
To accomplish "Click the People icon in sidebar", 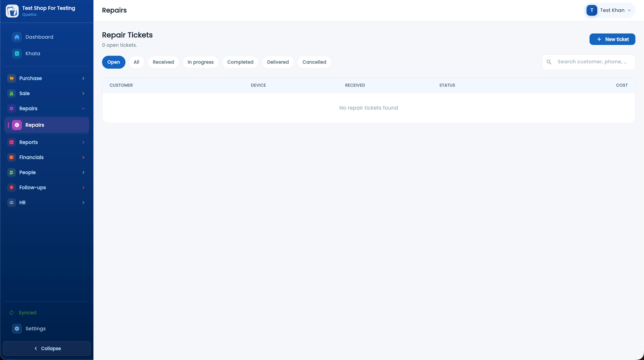I will pos(12,173).
